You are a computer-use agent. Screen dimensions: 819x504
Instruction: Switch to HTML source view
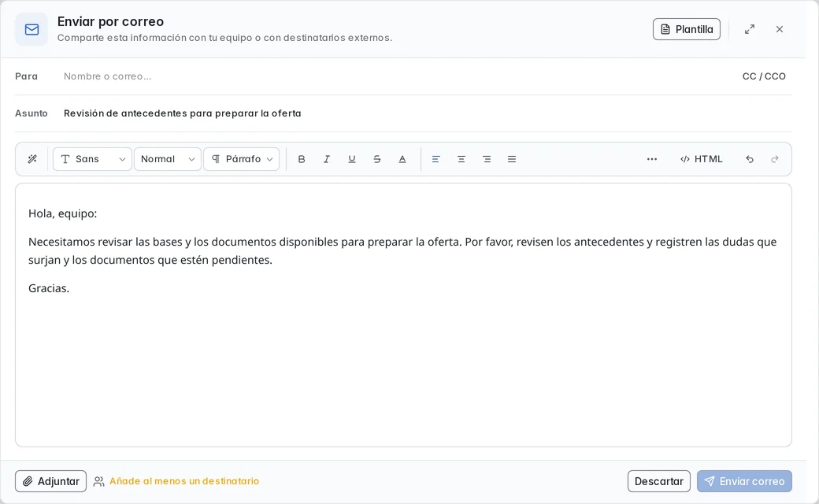pos(702,159)
